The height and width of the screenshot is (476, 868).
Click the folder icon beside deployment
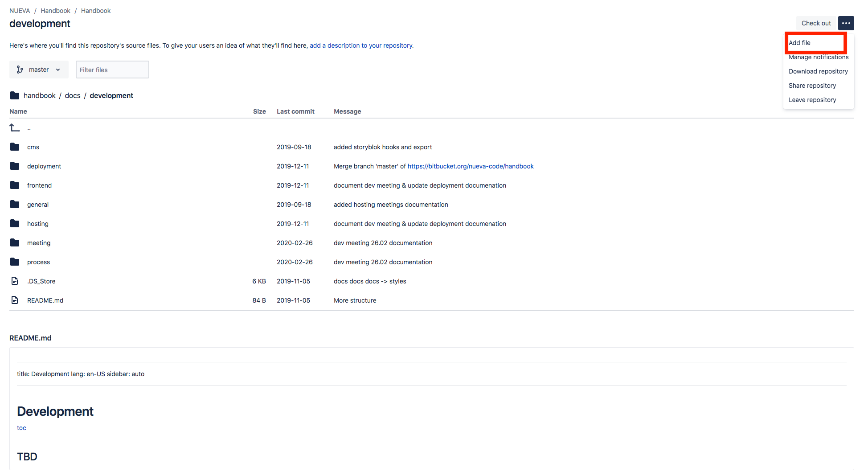pos(15,166)
